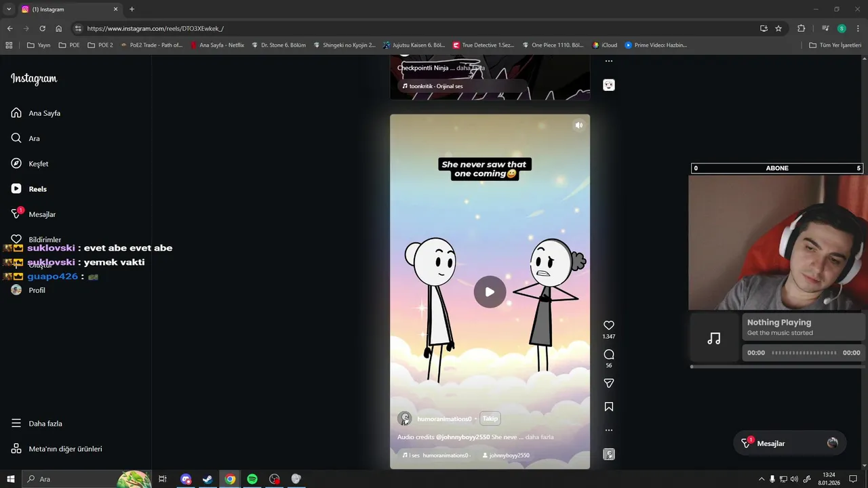
Task: Click the music note icon in player widget
Action: [714, 338]
